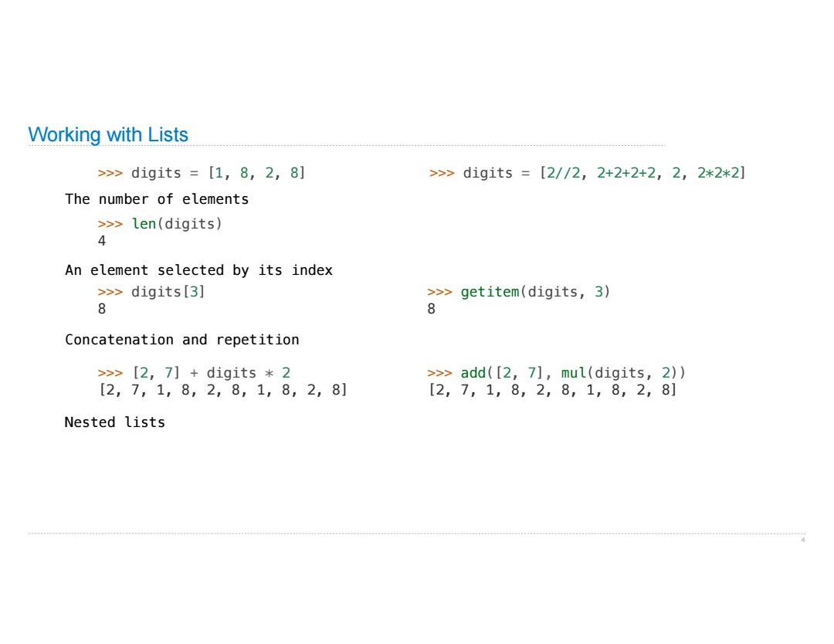This screenshot has width=834, height=644.
Task: Click the 'Concatenation and repetition' heading
Action: [182, 339]
